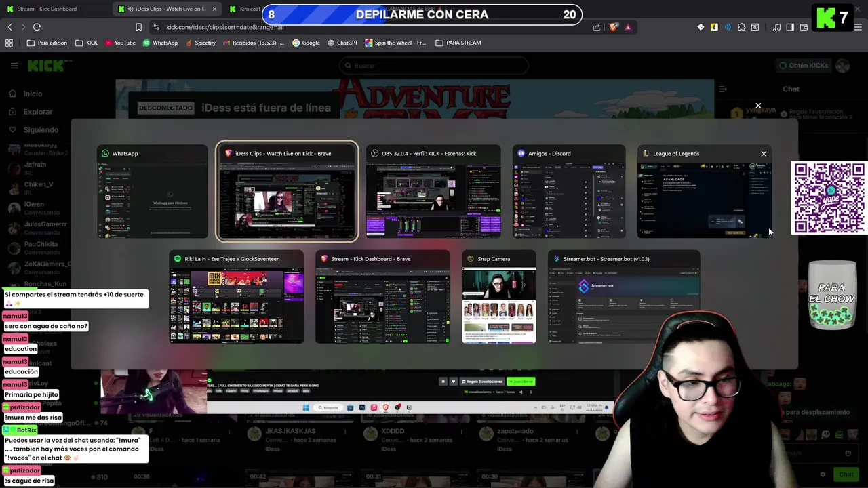Bookmark this page with the bookmark icon

138,27
